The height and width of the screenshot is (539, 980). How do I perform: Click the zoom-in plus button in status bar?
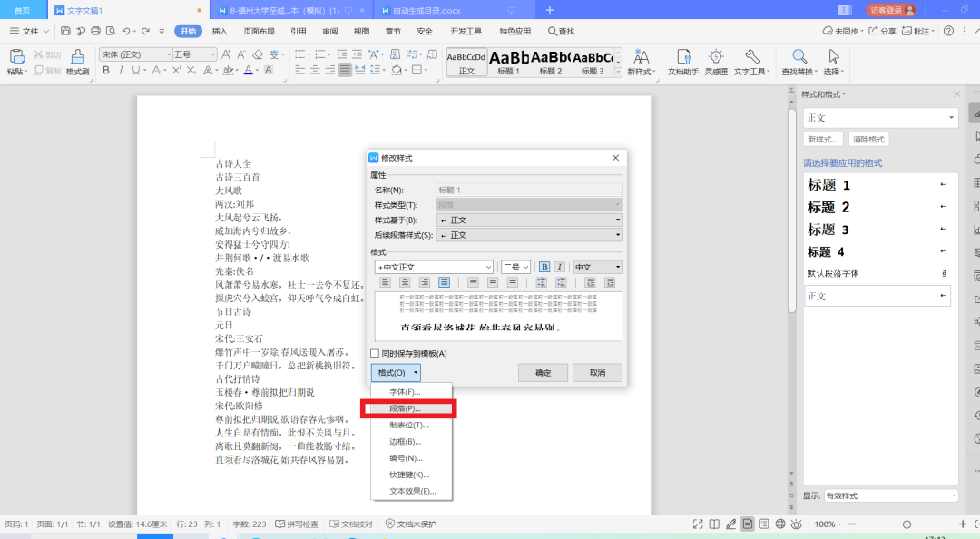[x=963, y=524]
